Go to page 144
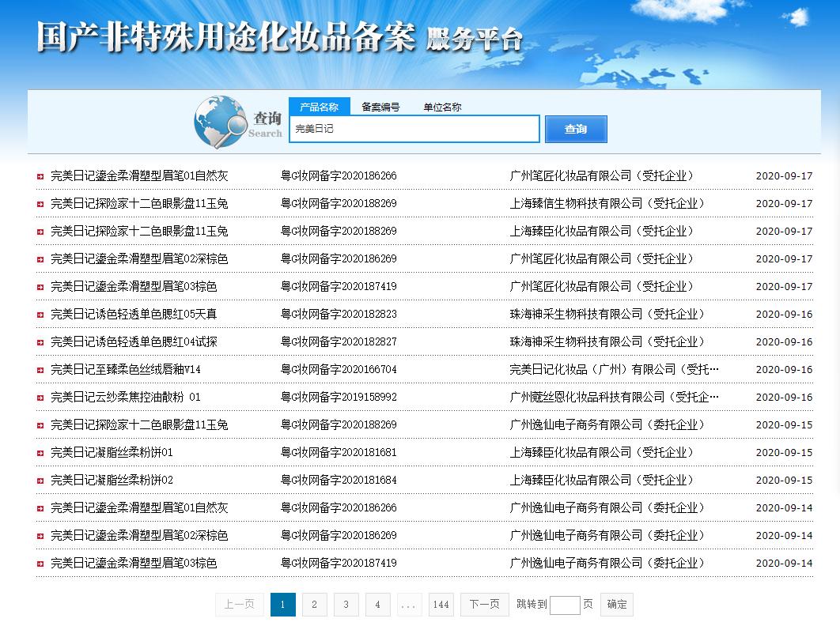The width and height of the screenshot is (840, 626). 441,605
